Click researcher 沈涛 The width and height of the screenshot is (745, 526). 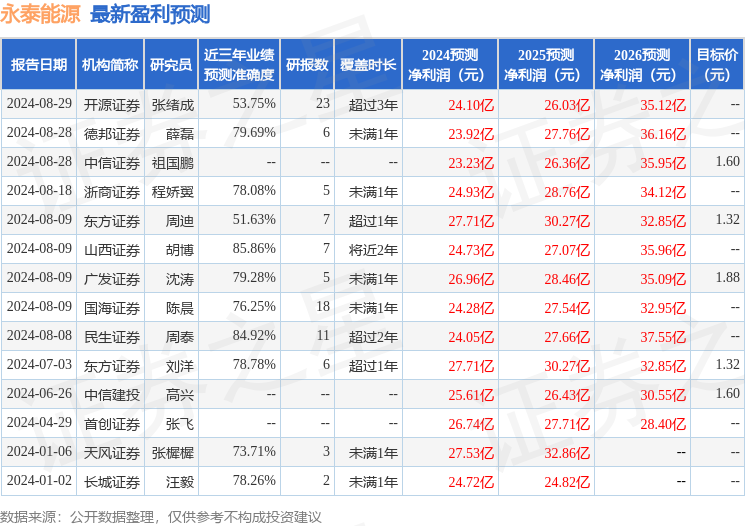pyautogui.click(x=180, y=278)
